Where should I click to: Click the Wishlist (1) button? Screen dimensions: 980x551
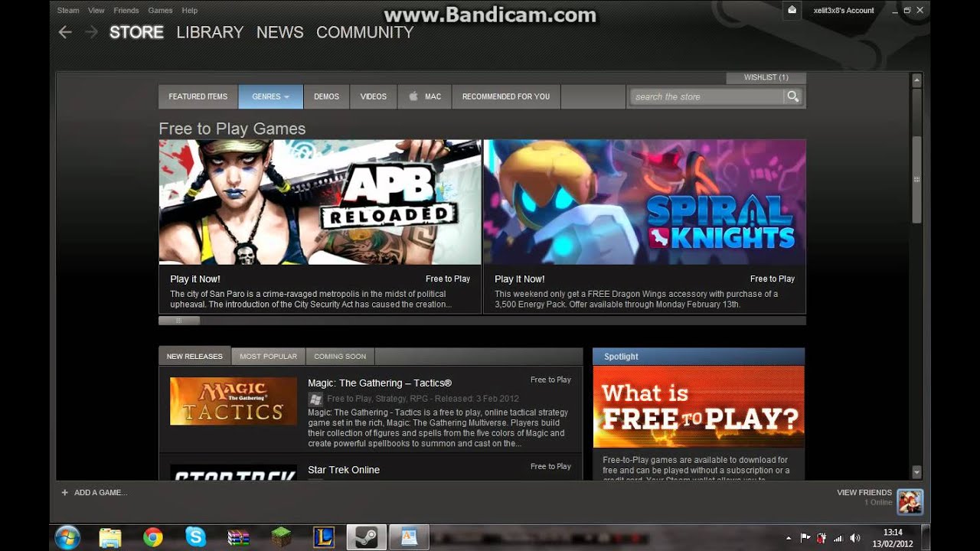[x=766, y=77]
